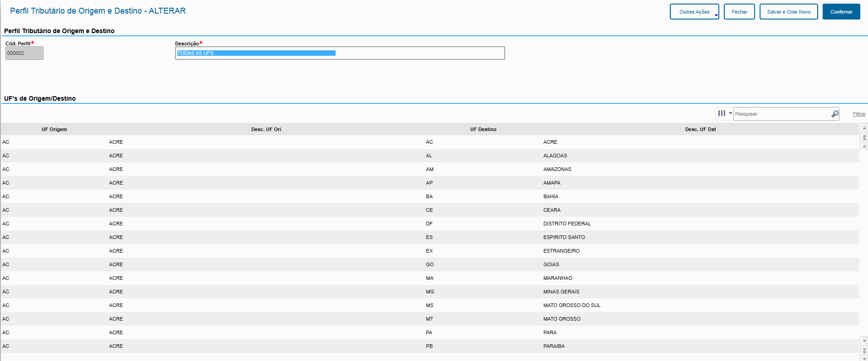Viewport: 868px width, 361px height.
Task: Click the double-up page up arrow
Action: (x=864, y=137)
